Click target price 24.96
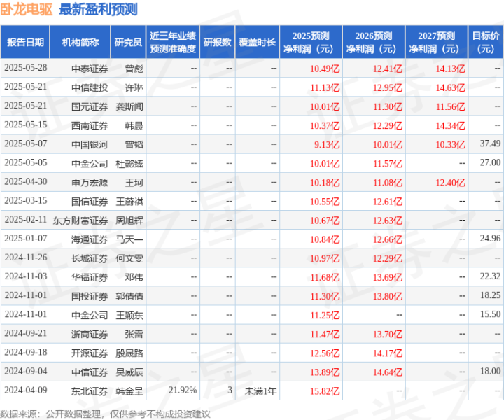 490,238
